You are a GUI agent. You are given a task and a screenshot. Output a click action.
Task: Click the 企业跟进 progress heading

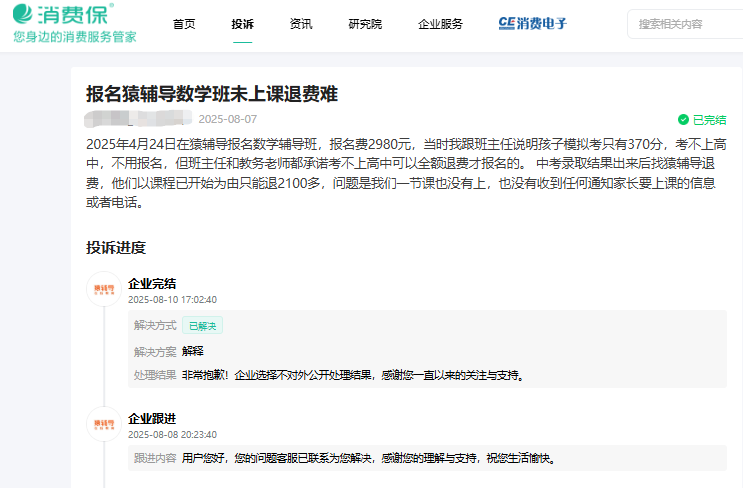pos(152,418)
